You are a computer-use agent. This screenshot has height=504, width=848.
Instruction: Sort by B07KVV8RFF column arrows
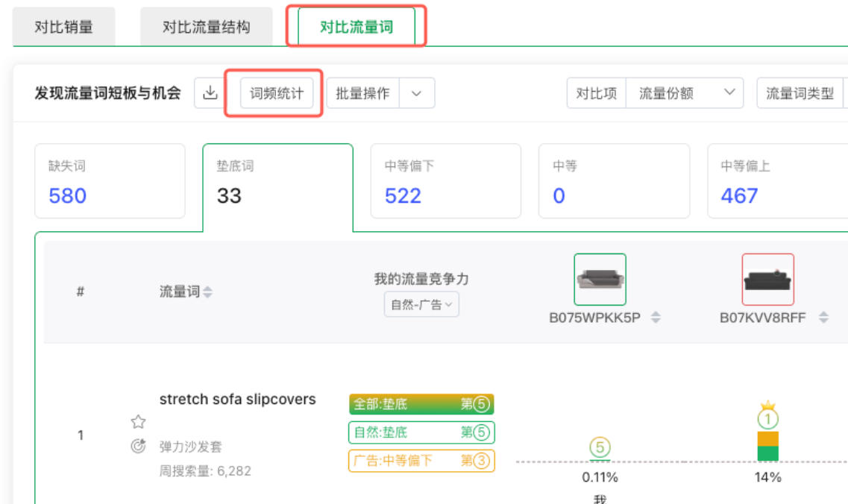(x=823, y=318)
